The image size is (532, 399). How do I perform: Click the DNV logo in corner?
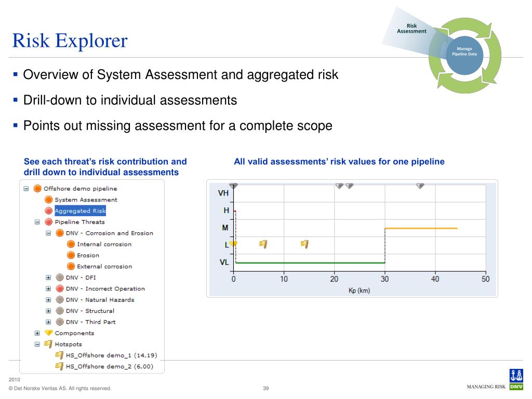coord(516,379)
